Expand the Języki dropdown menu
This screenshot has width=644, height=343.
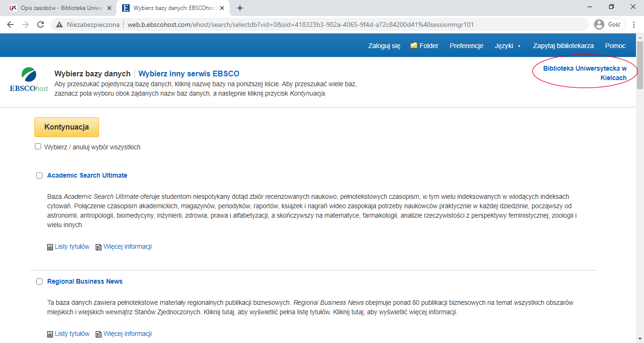[508, 46]
